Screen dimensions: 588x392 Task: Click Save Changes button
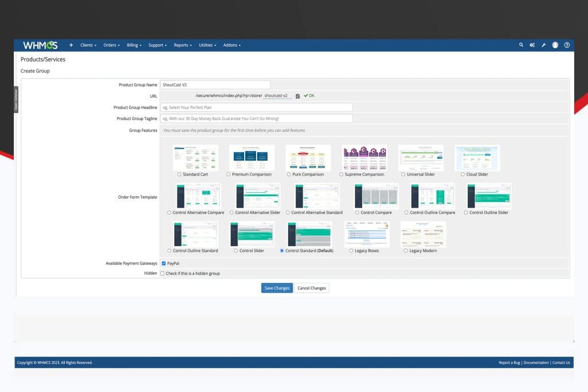[x=277, y=288]
